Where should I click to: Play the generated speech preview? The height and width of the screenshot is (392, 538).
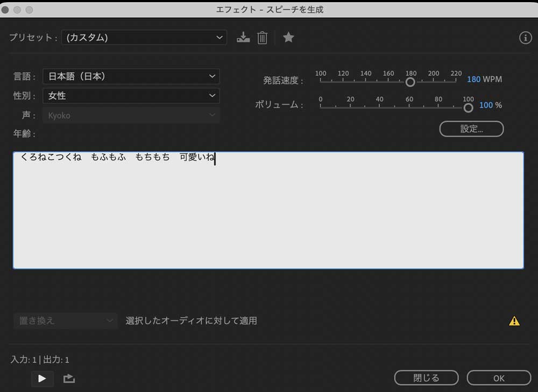[42, 379]
